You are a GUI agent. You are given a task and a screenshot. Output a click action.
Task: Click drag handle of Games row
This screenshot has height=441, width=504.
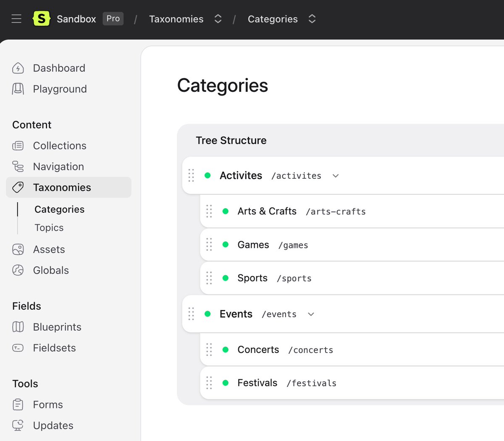(x=209, y=245)
